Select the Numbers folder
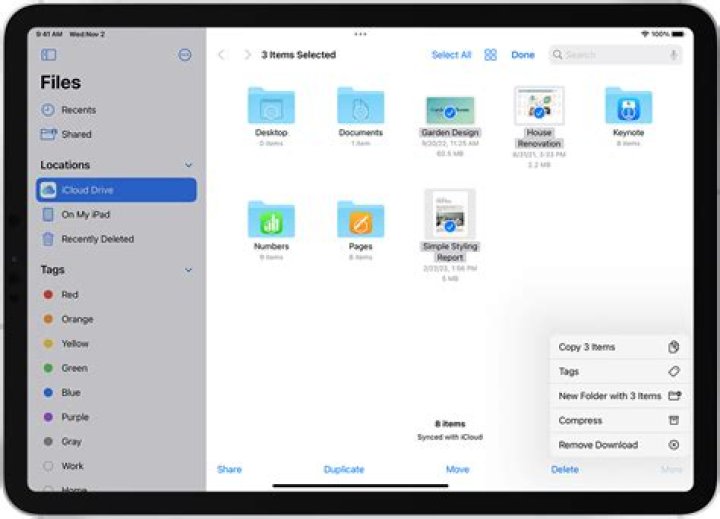This screenshot has width=720, height=519. [271, 219]
